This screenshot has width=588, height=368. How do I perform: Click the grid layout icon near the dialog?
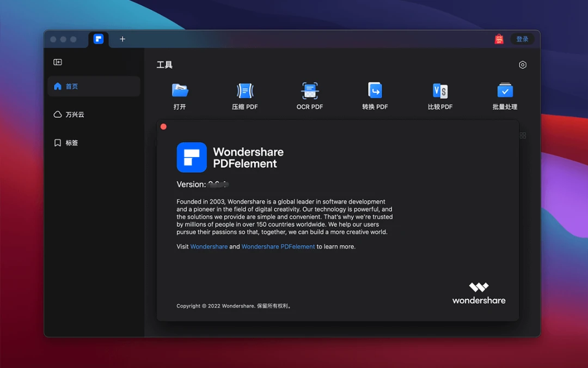pyautogui.click(x=523, y=135)
